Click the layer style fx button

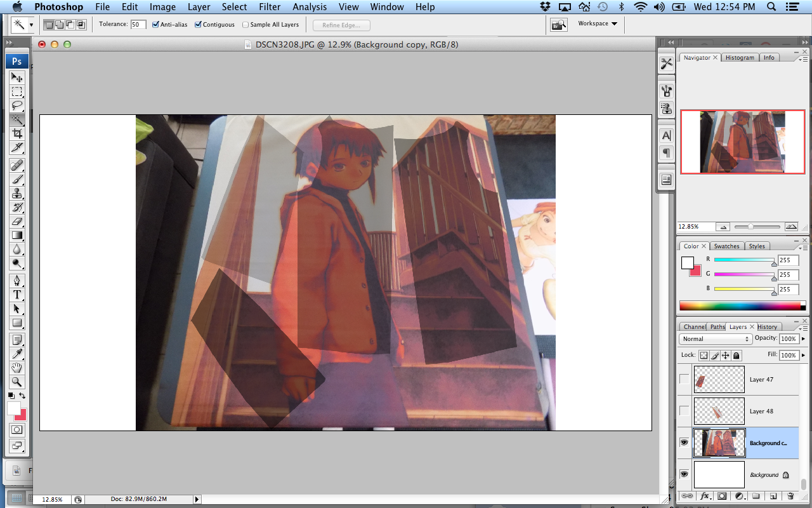pyautogui.click(x=704, y=496)
